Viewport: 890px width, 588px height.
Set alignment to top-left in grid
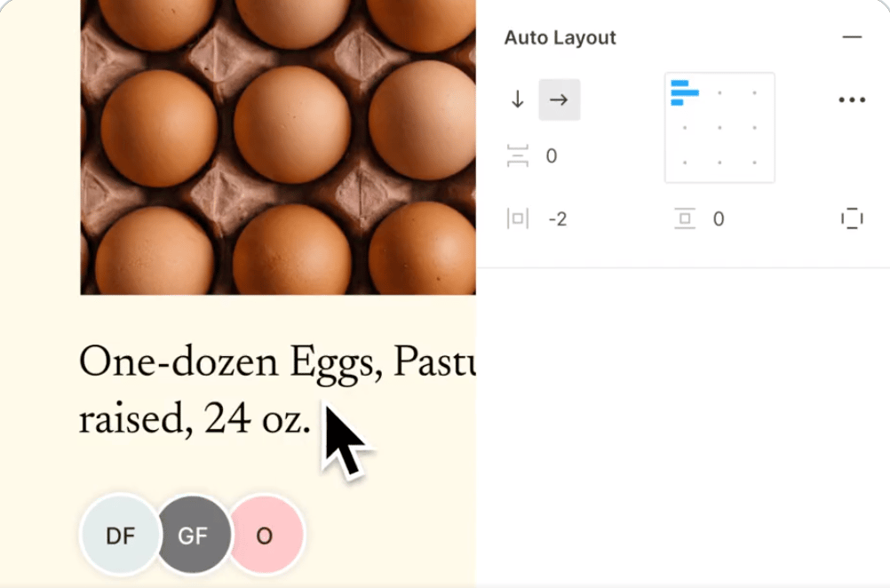[685, 93]
